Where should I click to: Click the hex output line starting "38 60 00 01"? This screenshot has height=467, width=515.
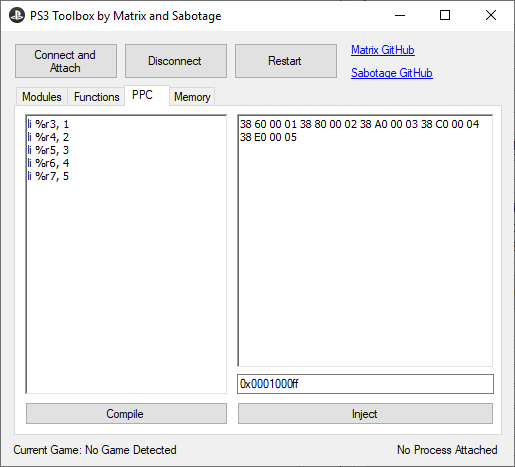click(x=359, y=124)
